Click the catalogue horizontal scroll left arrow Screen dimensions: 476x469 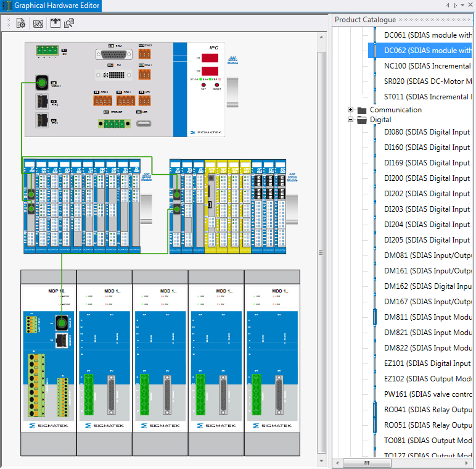click(x=337, y=463)
